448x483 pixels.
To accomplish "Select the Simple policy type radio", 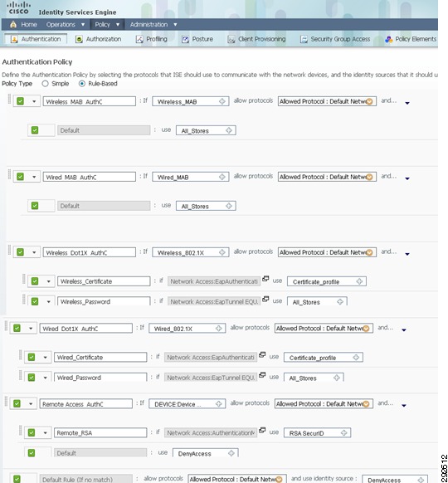I will tap(46, 84).
